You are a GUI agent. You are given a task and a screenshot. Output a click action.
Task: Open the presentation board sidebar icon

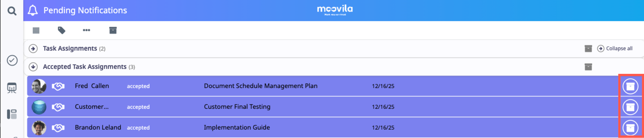coord(12,88)
